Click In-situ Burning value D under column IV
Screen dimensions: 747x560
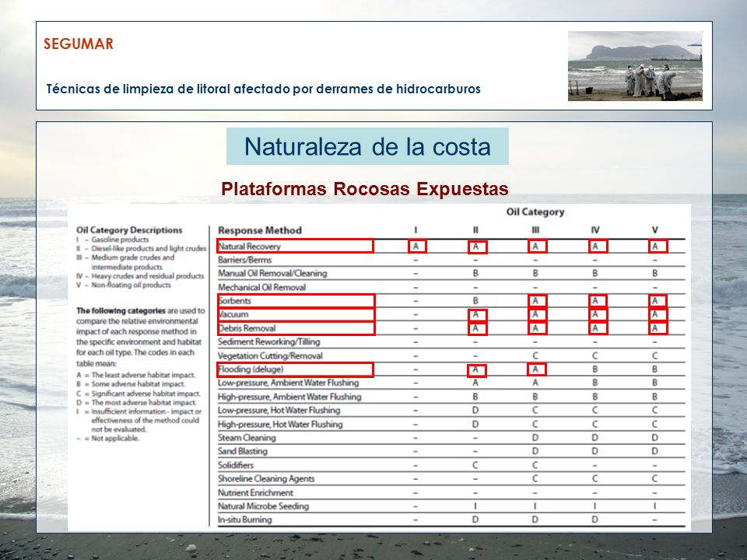point(595,520)
